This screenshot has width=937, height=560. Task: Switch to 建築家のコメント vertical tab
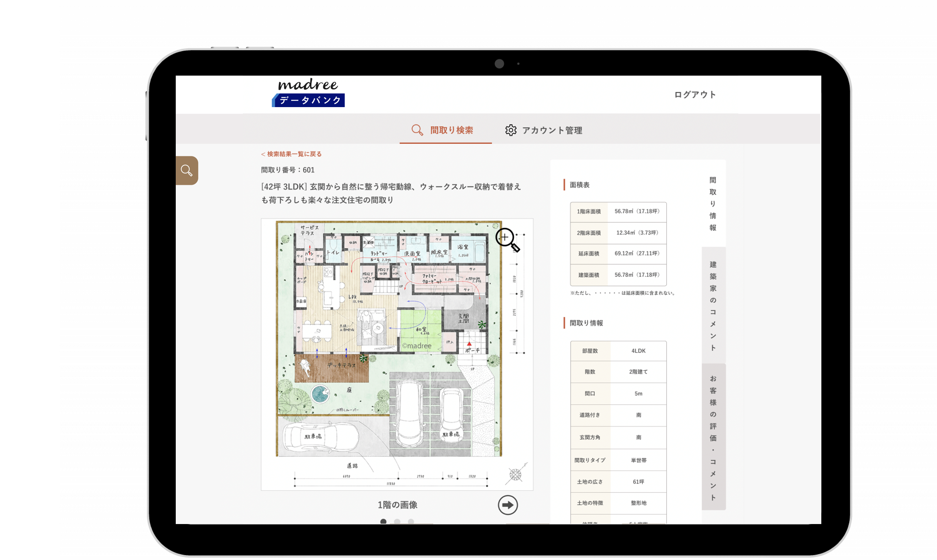tap(713, 306)
